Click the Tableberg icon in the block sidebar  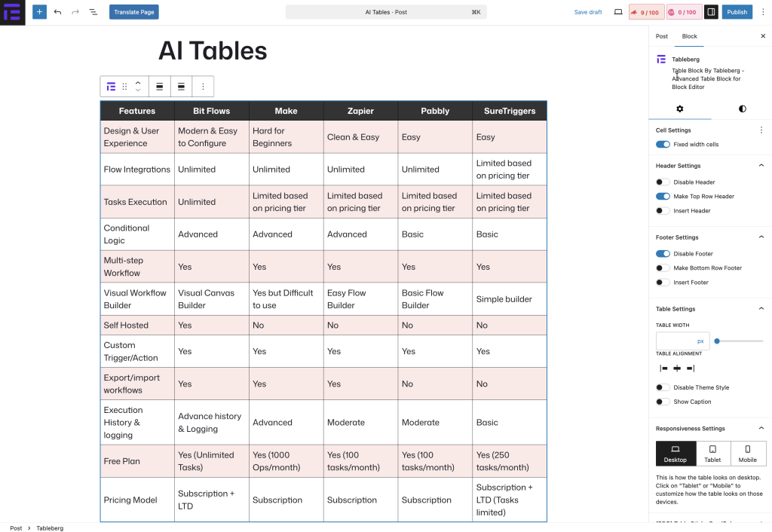(x=661, y=60)
